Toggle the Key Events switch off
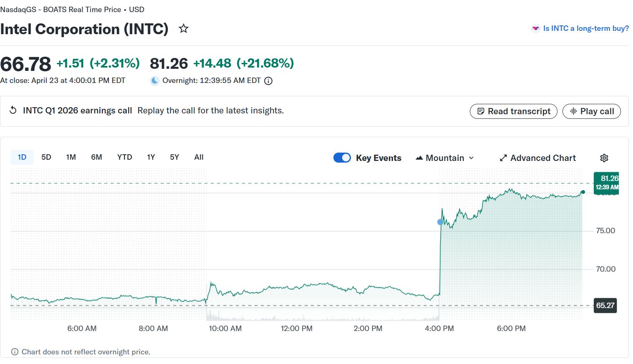Screen dimensions: 633x364 pos(342,158)
